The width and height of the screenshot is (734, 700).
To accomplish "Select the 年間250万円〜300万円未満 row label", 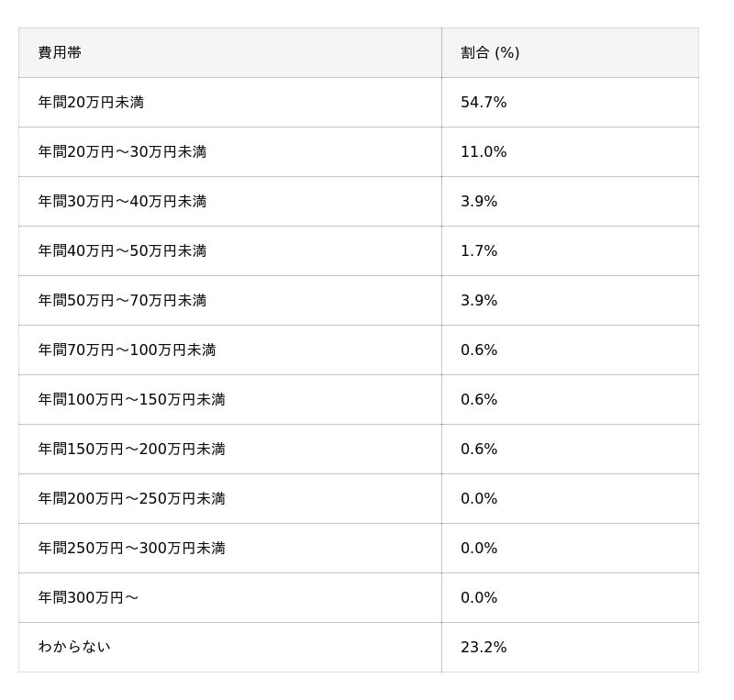I will click(x=131, y=549).
